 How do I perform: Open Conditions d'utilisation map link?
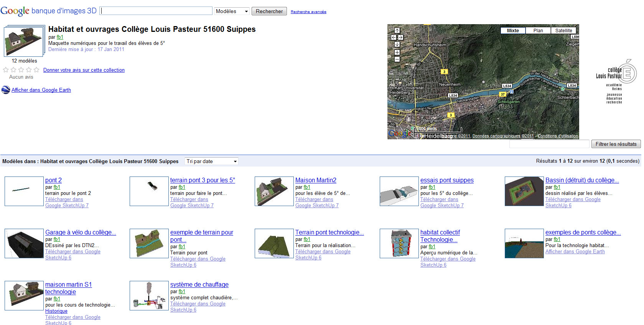(558, 136)
